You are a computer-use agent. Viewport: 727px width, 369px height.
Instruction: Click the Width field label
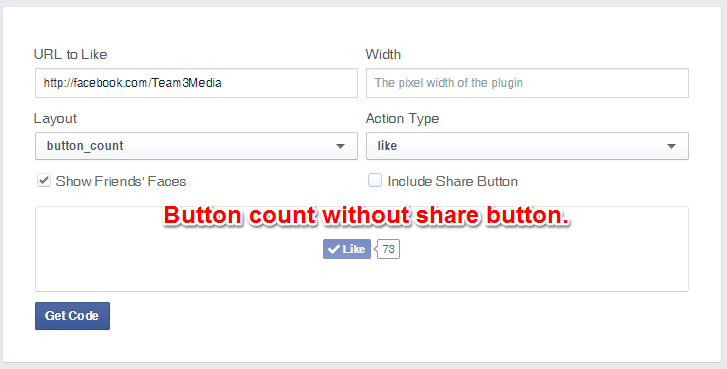[383, 54]
